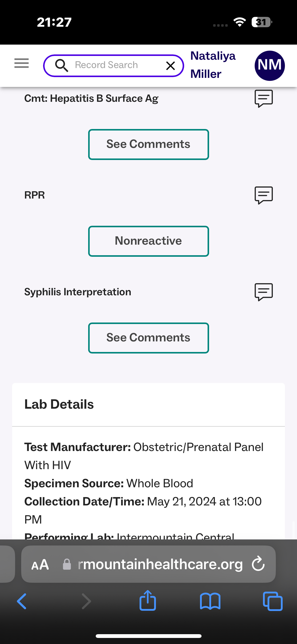The width and height of the screenshot is (297, 644).
Task: Open comment icon for Hepatitis B Surface Ag
Action: (x=263, y=98)
